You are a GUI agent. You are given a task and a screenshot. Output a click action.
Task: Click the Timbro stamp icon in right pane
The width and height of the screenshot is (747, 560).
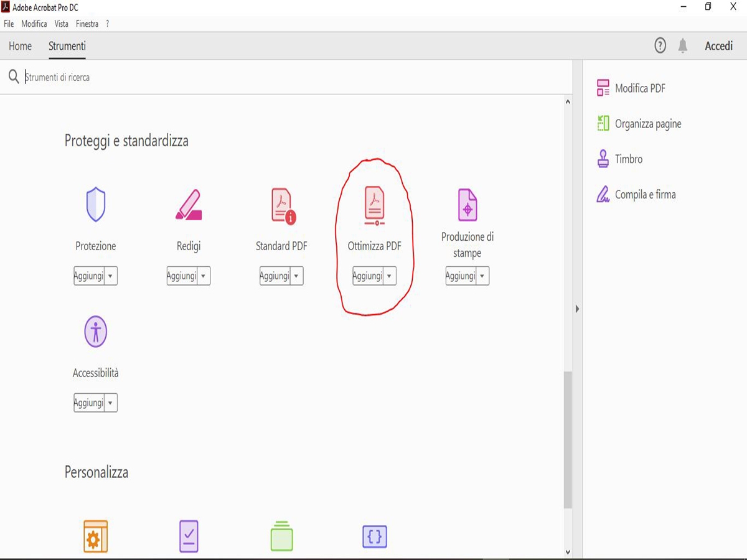coord(603,159)
